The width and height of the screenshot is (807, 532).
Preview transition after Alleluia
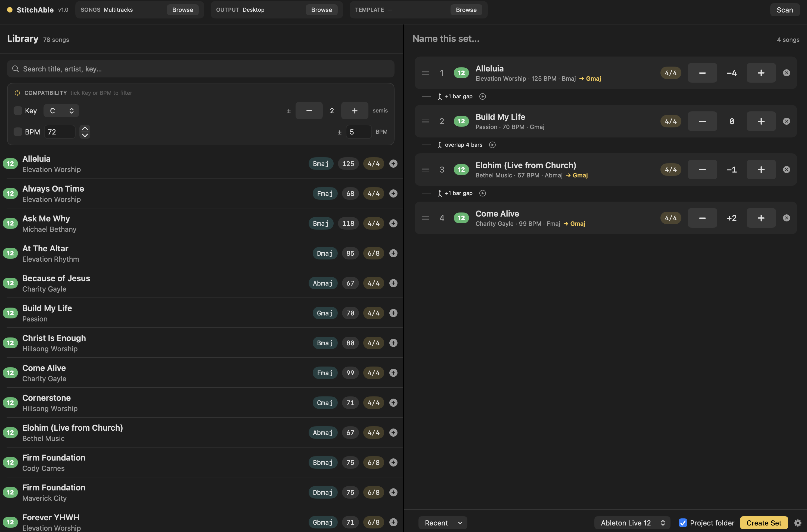(482, 96)
